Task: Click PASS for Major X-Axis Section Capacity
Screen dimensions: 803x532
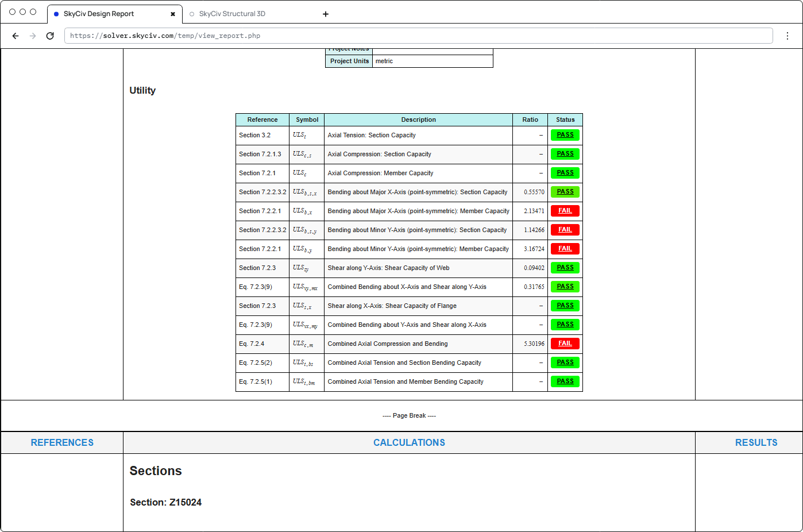Action: [565, 192]
